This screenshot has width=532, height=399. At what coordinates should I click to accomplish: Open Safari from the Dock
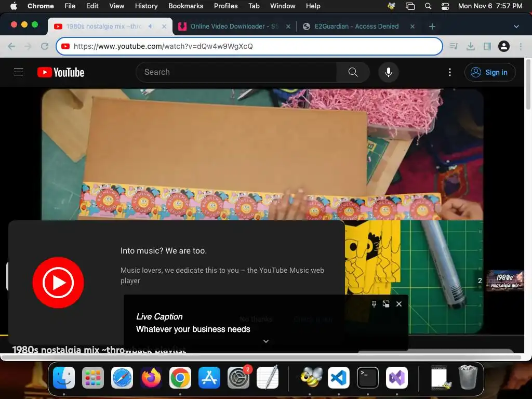[x=122, y=378]
